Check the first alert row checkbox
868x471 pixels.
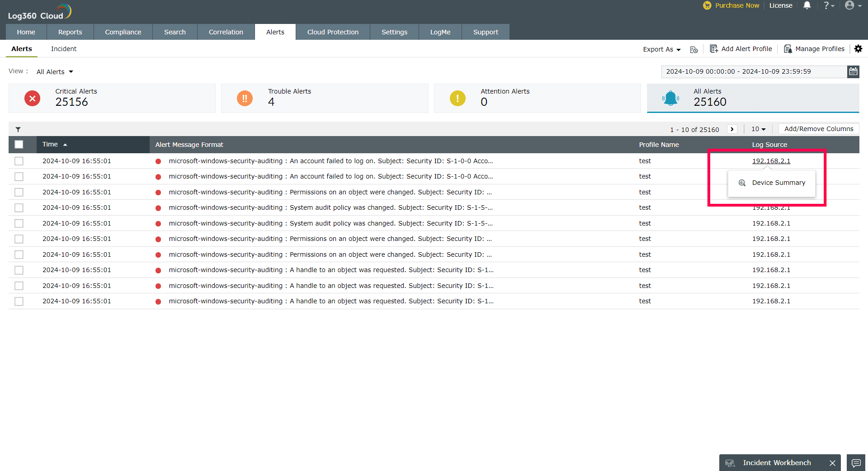click(x=19, y=161)
